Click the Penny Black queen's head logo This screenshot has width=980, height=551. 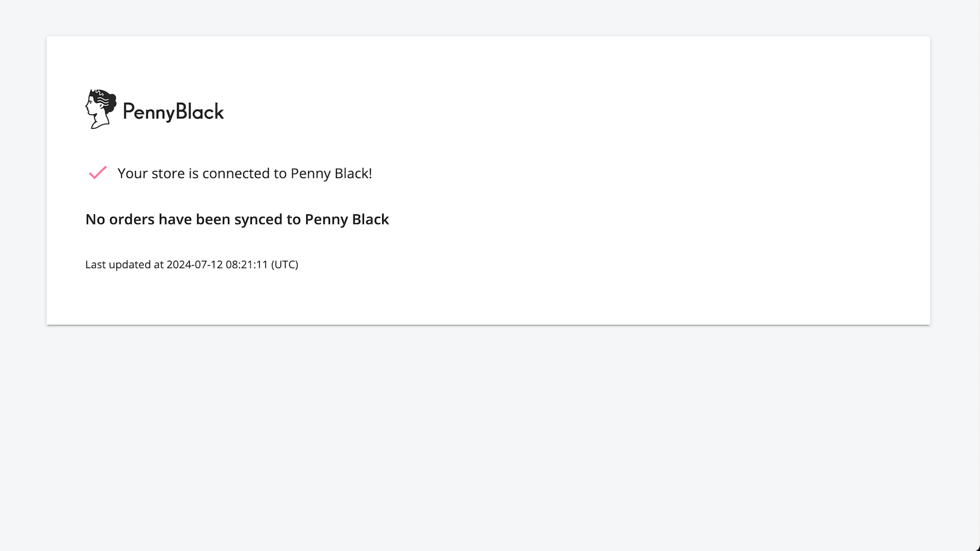tap(100, 109)
